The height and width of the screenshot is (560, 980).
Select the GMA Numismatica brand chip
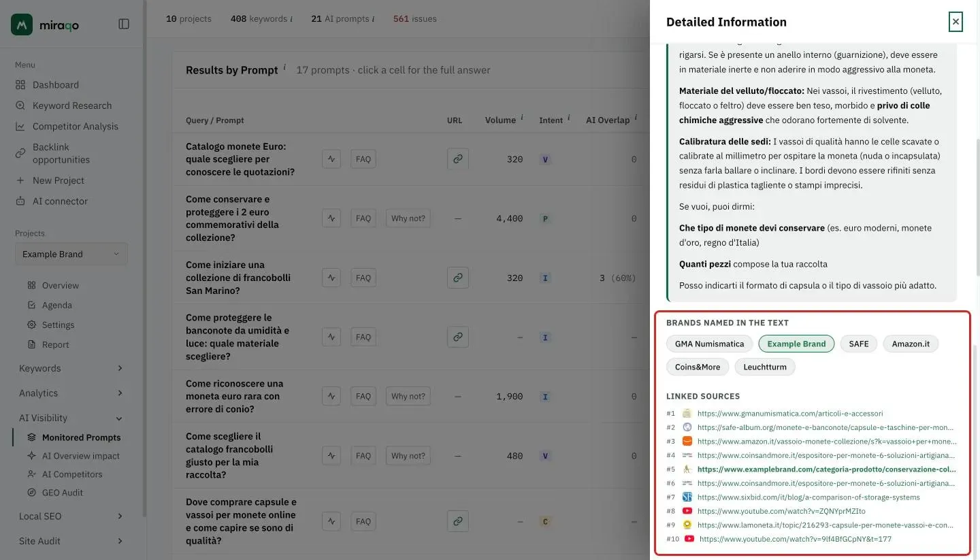point(710,344)
